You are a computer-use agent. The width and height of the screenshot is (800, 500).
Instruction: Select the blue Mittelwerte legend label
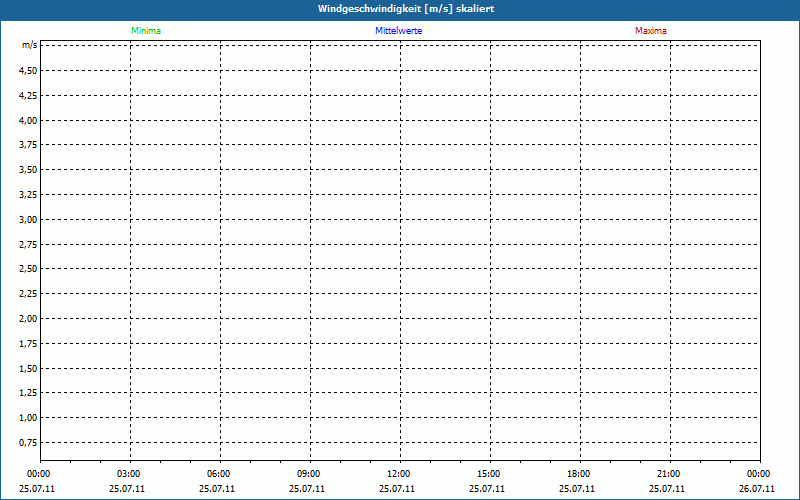[x=399, y=31]
